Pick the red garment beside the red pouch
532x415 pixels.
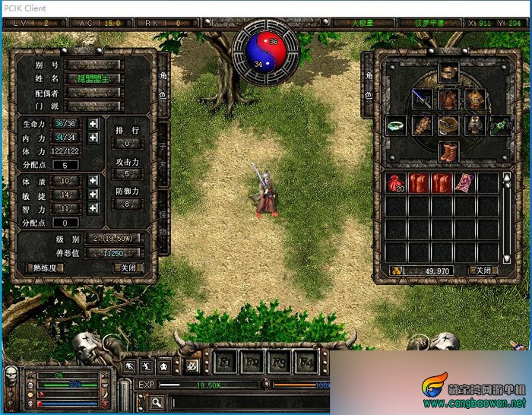(x=419, y=183)
